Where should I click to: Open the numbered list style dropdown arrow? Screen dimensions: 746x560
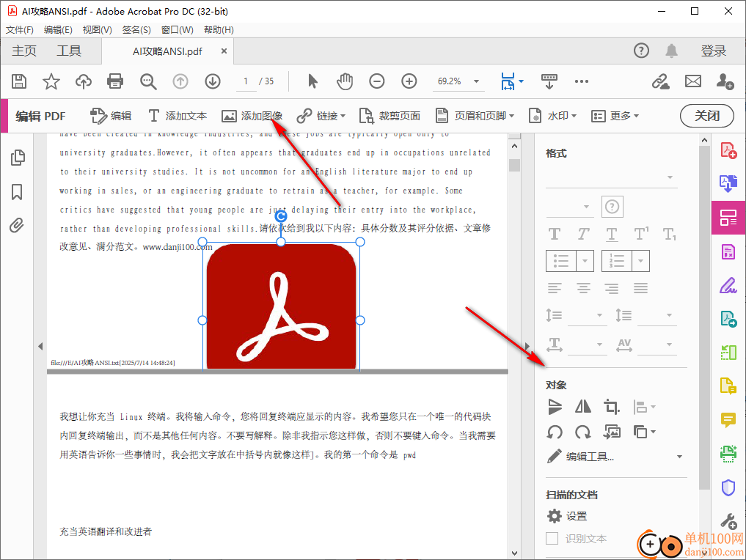click(641, 261)
